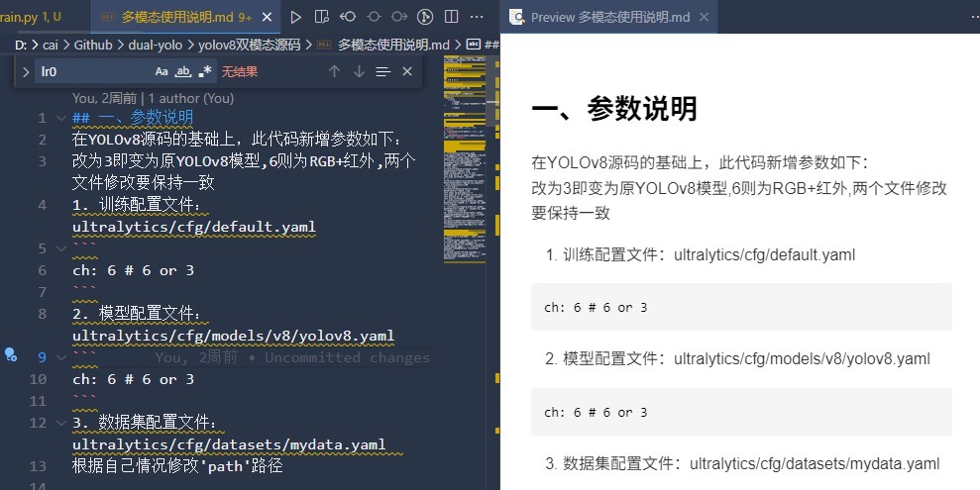
Task: Click line number 4 in gutter
Action: (42, 205)
